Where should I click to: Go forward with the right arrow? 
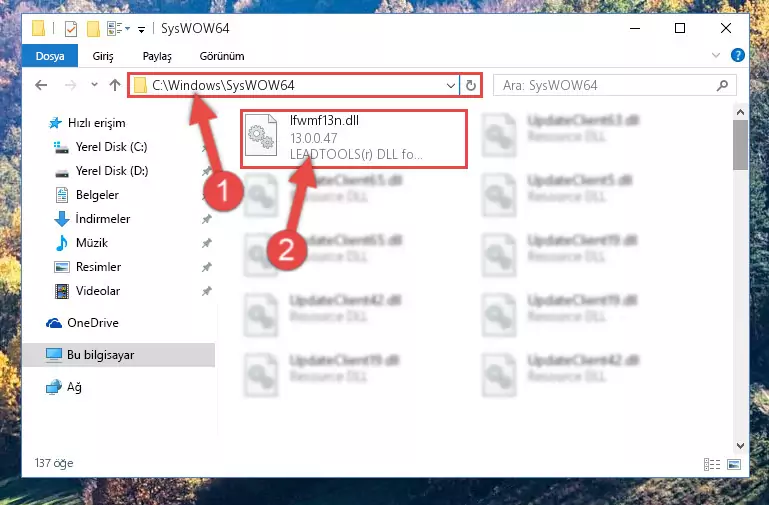(71, 85)
